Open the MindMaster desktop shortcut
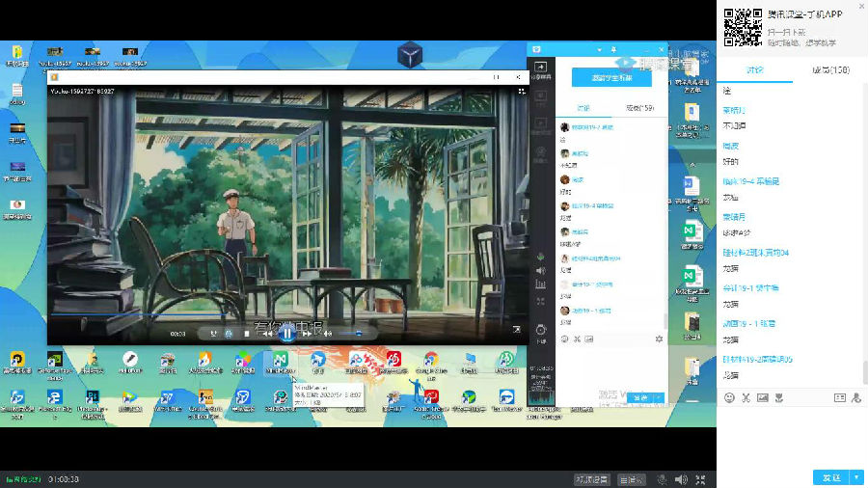The height and width of the screenshot is (488, 868). [280, 363]
